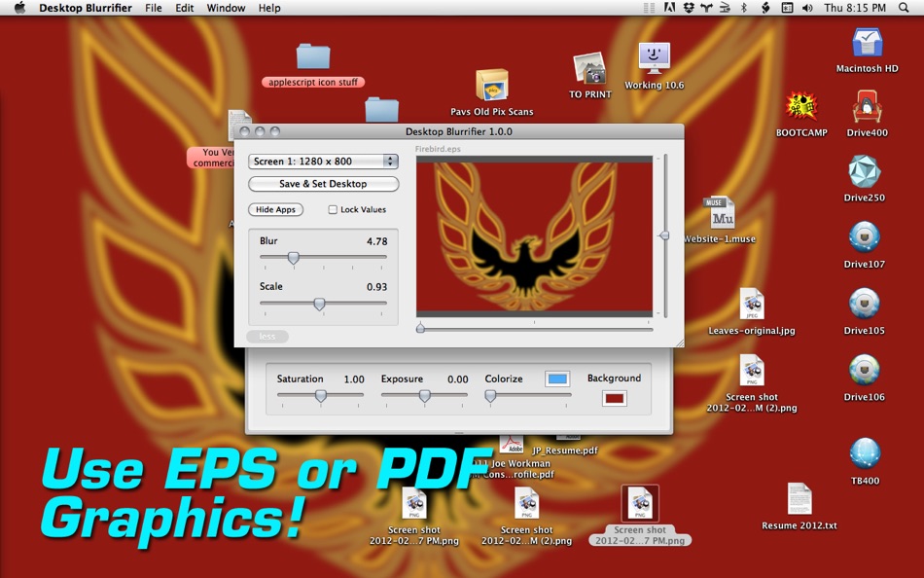This screenshot has width=924, height=578.
Task: Select the Macintosh HD drive icon
Action: (867, 43)
